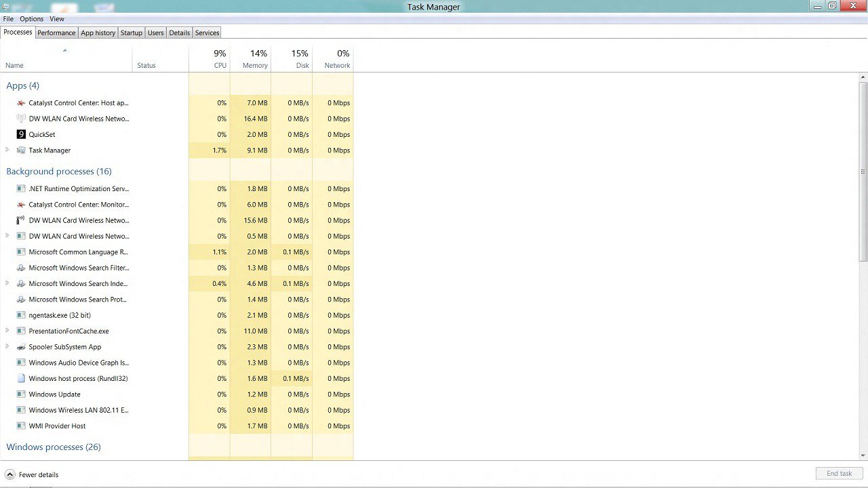Click the vertical scrollbar down arrow

pyautogui.click(x=863, y=455)
